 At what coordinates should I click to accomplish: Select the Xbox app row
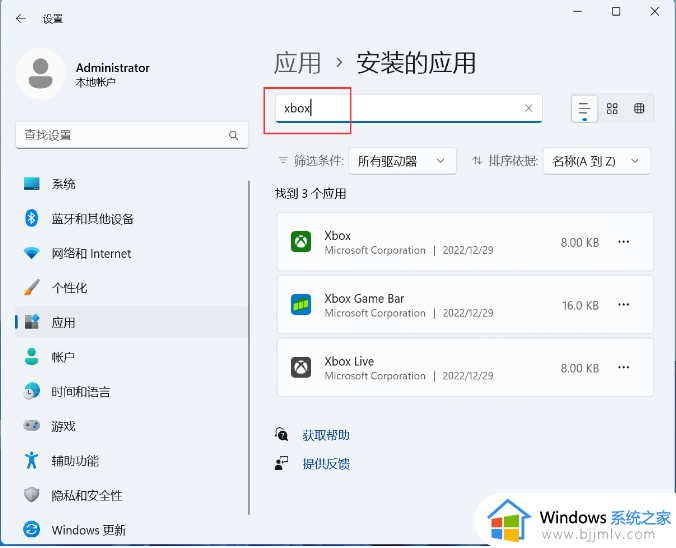point(465,242)
